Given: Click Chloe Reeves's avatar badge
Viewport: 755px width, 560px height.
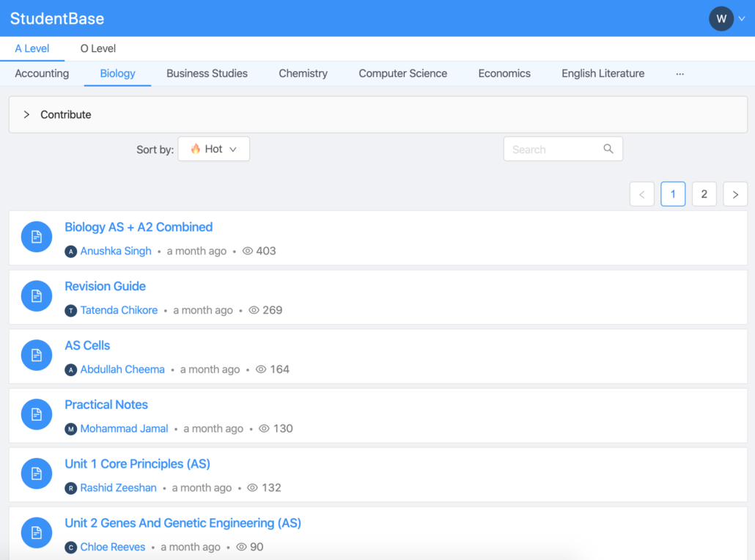Looking at the screenshot, I should tap(71, 548).
